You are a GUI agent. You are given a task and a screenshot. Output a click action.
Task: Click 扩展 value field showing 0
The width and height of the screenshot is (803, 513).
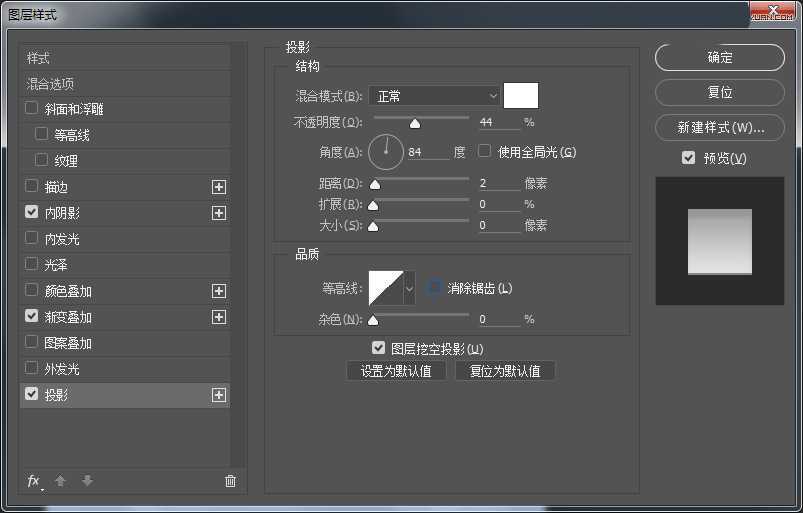pyautogui.click(x=499, y=204)
